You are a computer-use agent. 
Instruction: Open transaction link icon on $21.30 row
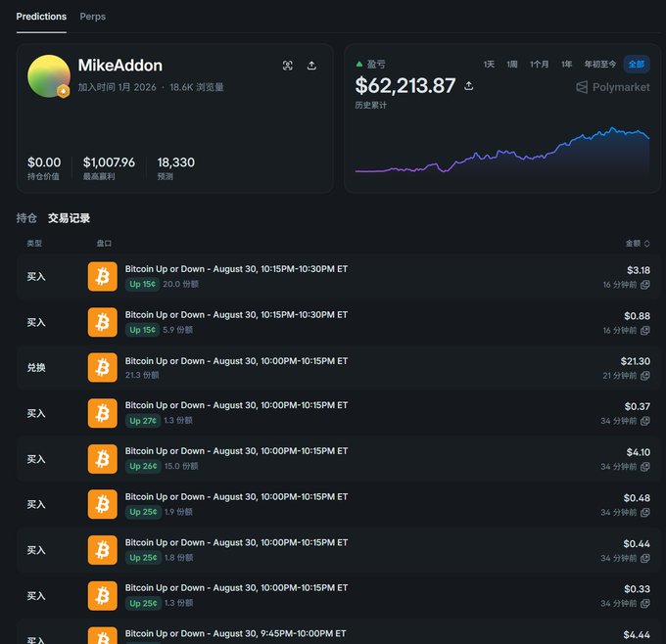pos(645,375)
